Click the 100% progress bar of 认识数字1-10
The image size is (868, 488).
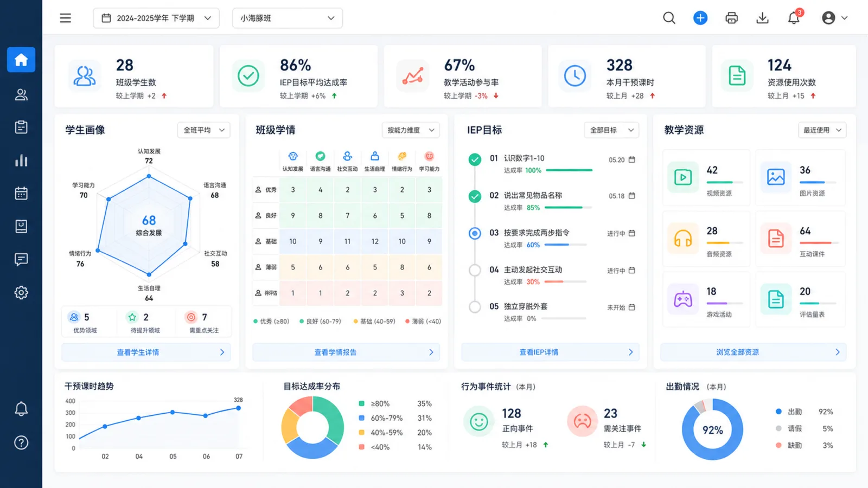[569, 170]
